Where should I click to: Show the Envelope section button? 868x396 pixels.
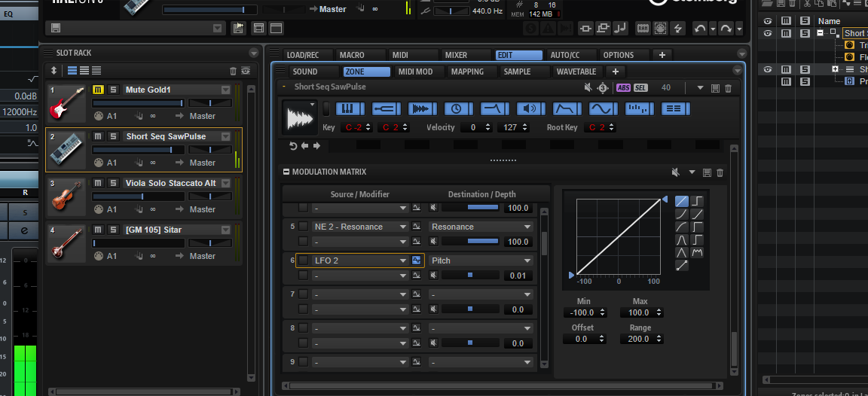pyautogui.click(x=567, y=108)
